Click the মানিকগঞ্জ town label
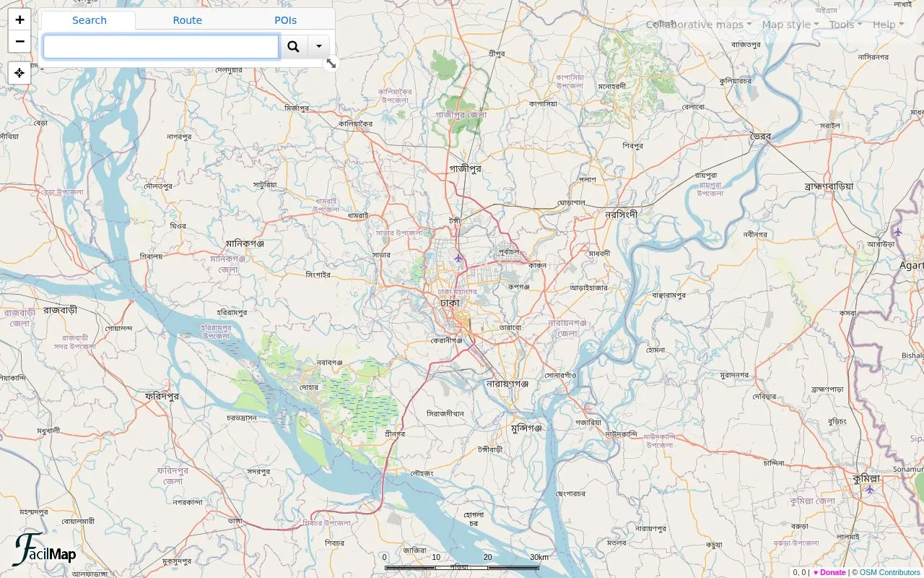924x578 pixels. point(245,243)
